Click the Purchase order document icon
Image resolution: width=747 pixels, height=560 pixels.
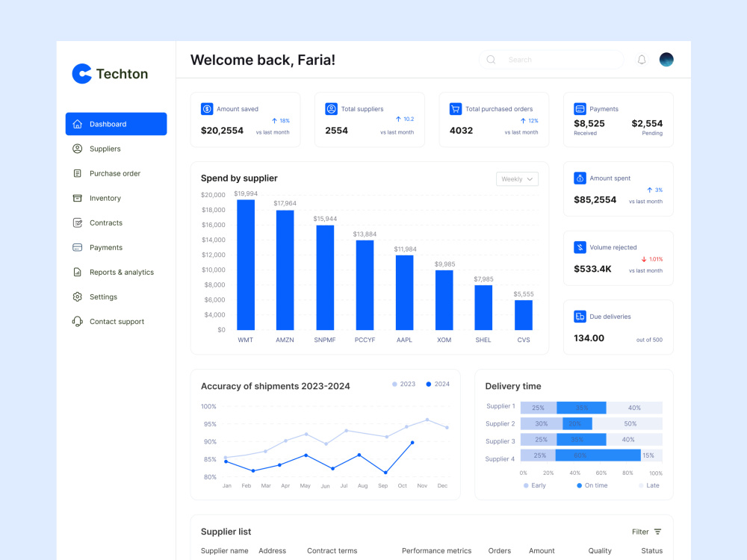click(77, 173)
